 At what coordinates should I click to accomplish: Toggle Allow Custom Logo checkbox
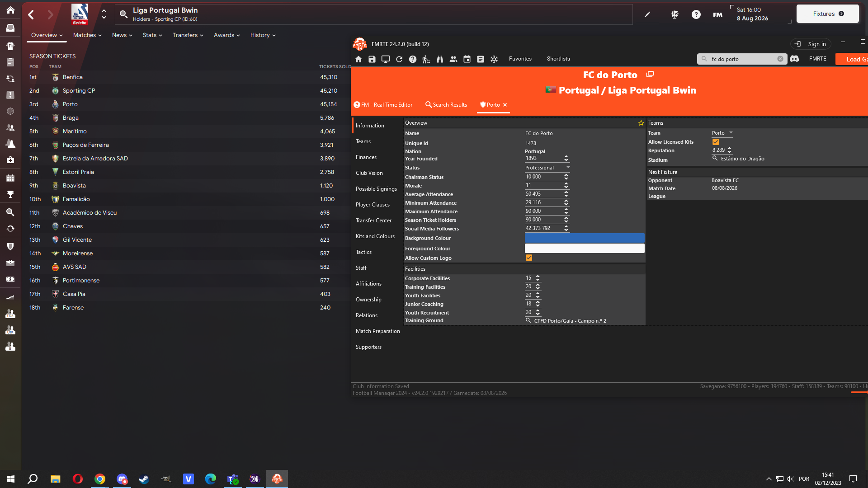[529, 258]
